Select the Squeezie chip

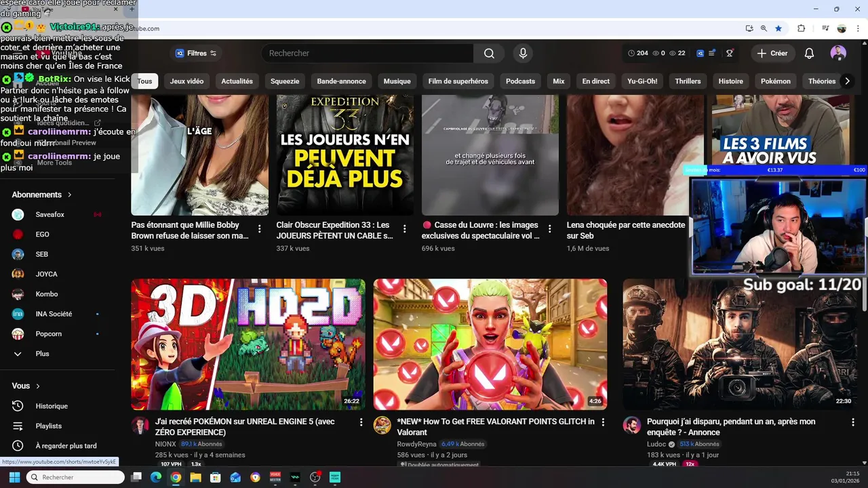pos(285,81)
